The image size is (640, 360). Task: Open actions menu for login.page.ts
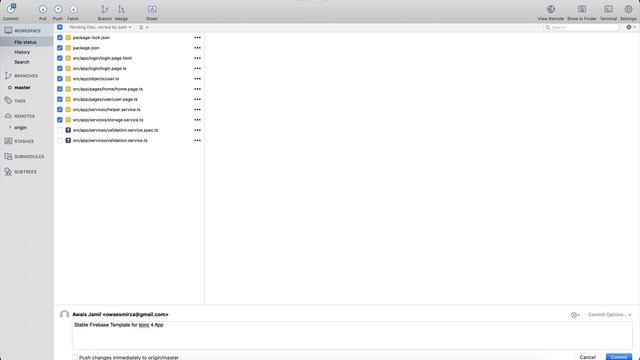[x=198, y=68]
